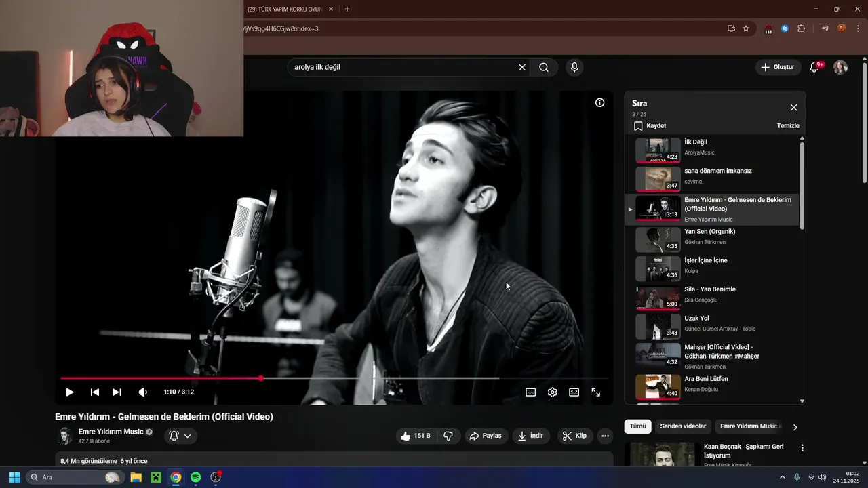Open the three-dot more actions menu under video

pos(606,436)
